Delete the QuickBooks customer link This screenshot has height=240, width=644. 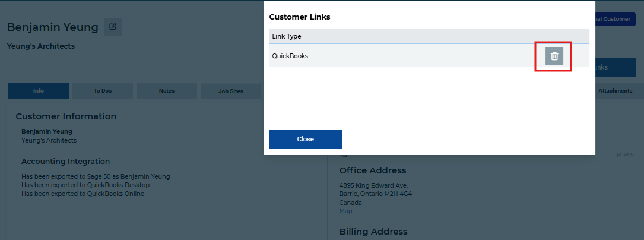[554, 56]
